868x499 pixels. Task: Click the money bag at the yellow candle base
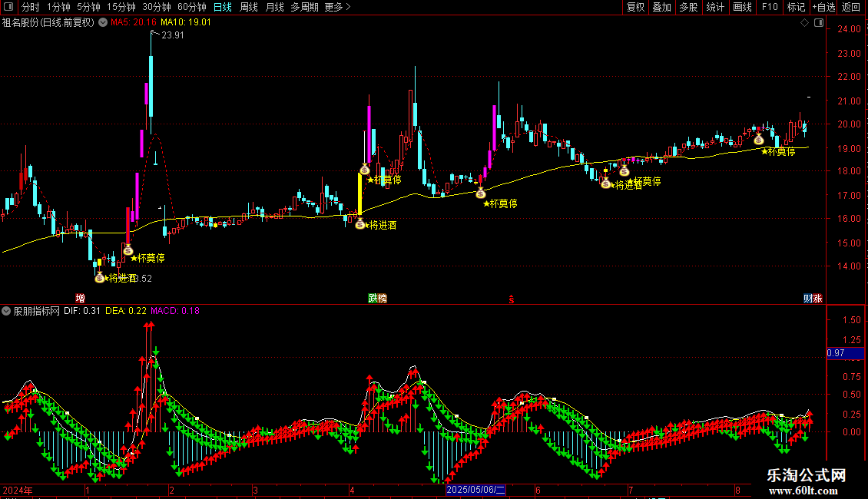[359, 223]
